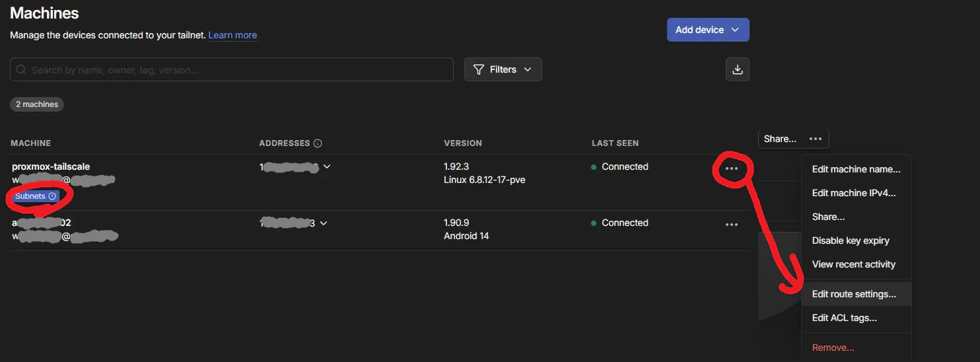The width and height of the screenshot is (980, 362).
Task: Download machines list with export icon
Action: point(738,69)
